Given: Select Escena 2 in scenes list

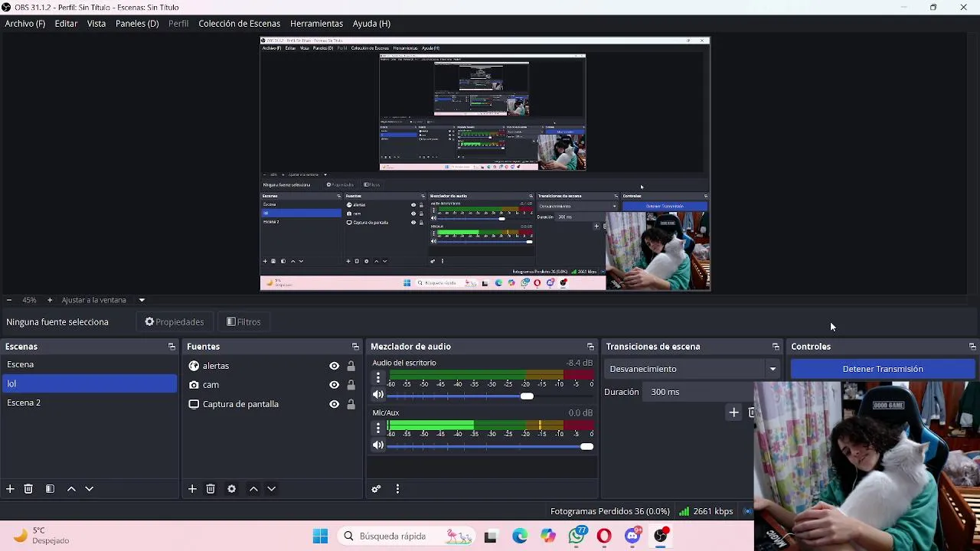Looking at the screenshot, I should coord(89,403).
